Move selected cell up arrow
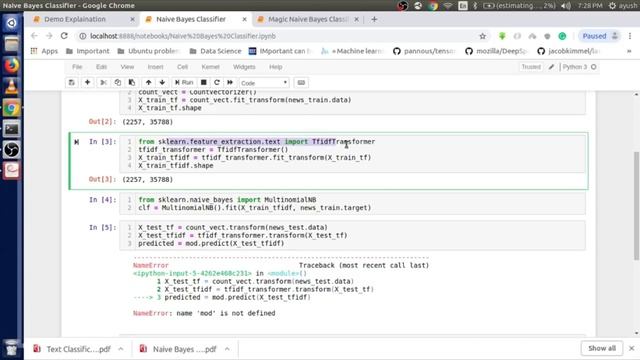The image size is (640, 360). click(149, 82)
